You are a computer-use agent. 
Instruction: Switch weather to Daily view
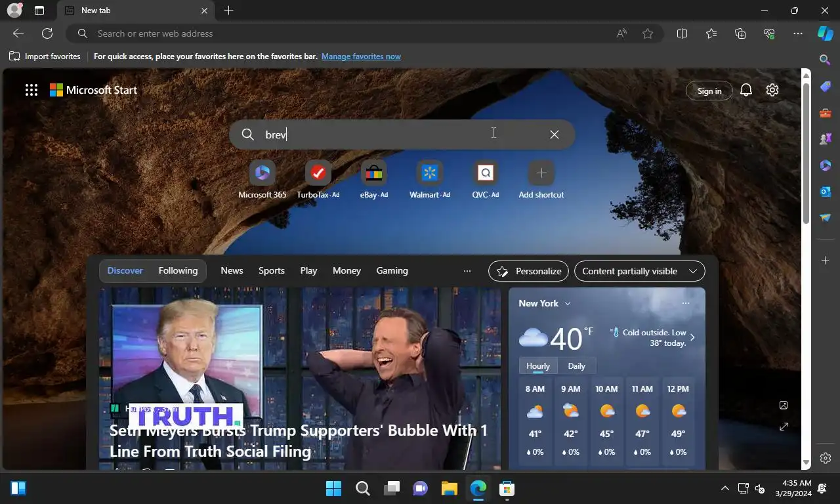576,366
